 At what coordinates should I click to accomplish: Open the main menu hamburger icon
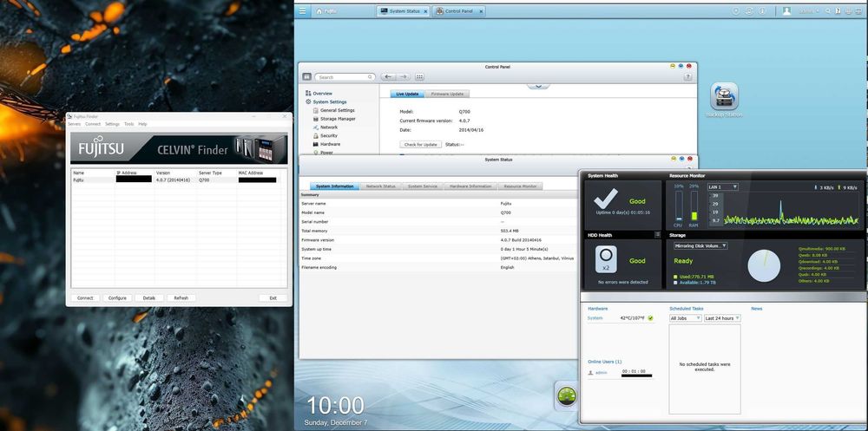coord(302,10)
